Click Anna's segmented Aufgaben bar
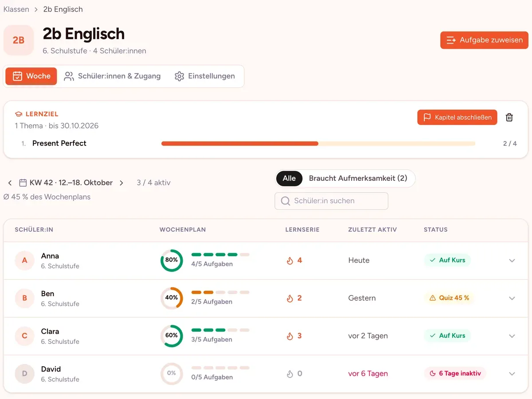This screenshot has width=532, height=399. pos(220,254)
